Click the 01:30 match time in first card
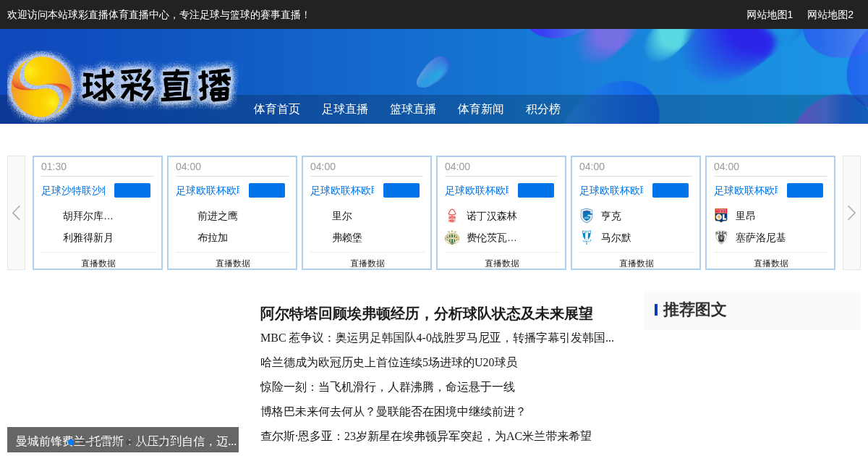Viewport: 868px width, 456px height. tap(54, 166)
